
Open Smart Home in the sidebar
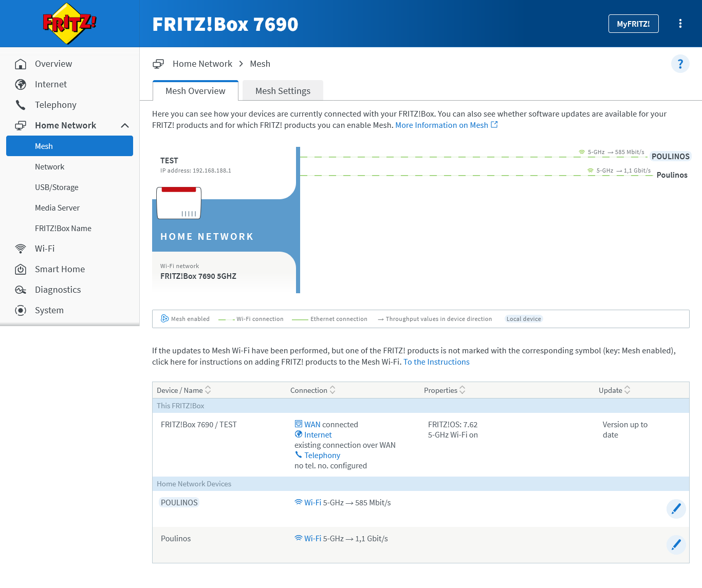pyautogui.click(x=60, y=269)
